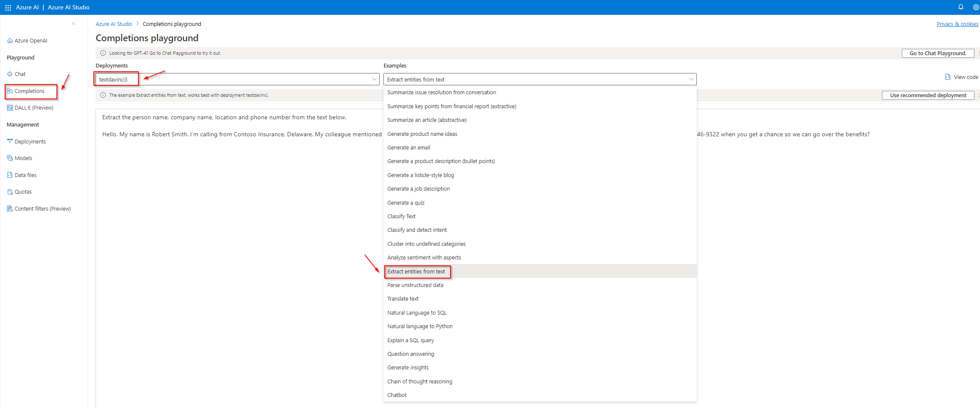Open Privacy & cookies link
Image resolution: width=980 pixels, height=408 pixels.
[957, 24]
